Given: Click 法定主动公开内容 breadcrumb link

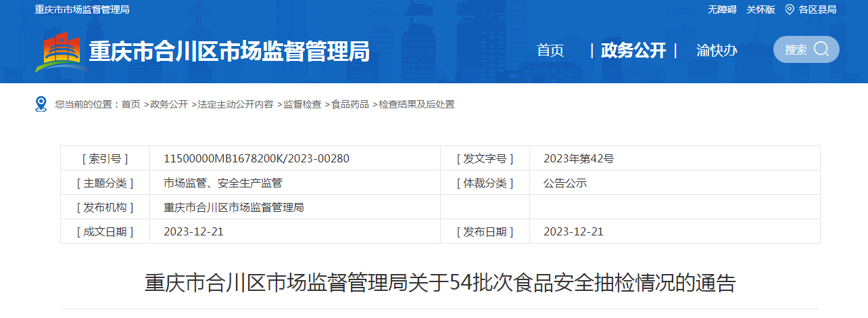Looking at the screenshot, I should [x=235, y=104].
